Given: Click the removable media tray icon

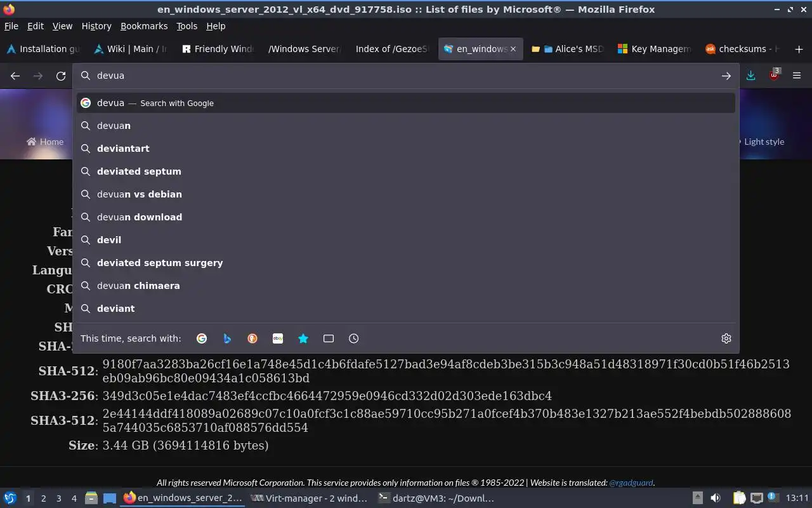Looking at the screenshot, I should point(697,498).
